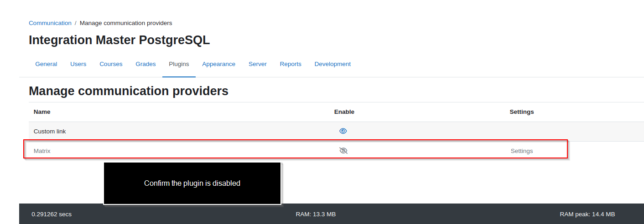Select the Plugins tab

179,64
